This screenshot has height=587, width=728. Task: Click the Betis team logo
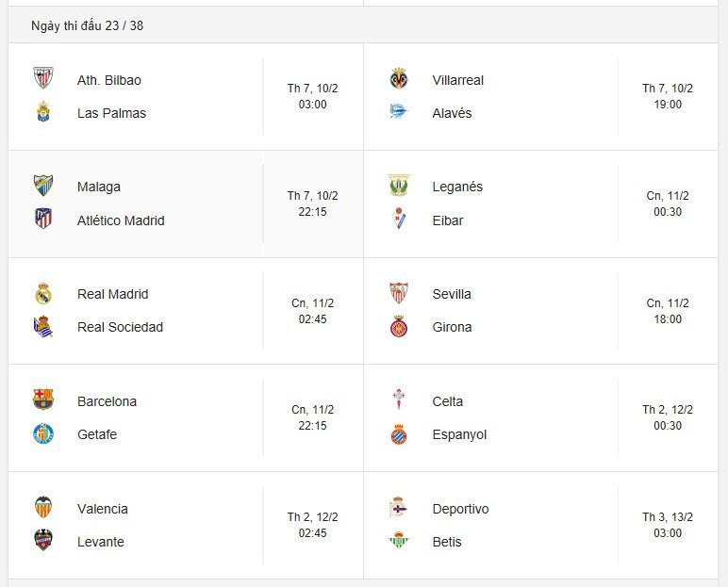[399, 541]
